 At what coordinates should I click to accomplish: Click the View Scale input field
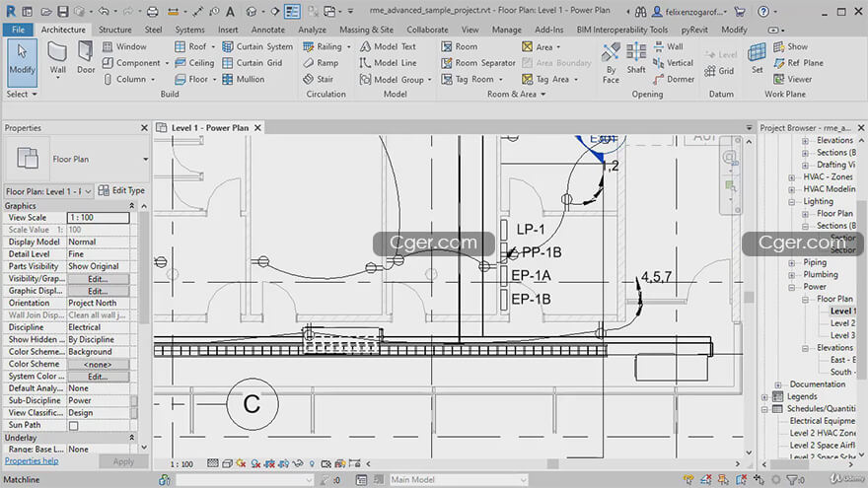(x=98, y=218)
